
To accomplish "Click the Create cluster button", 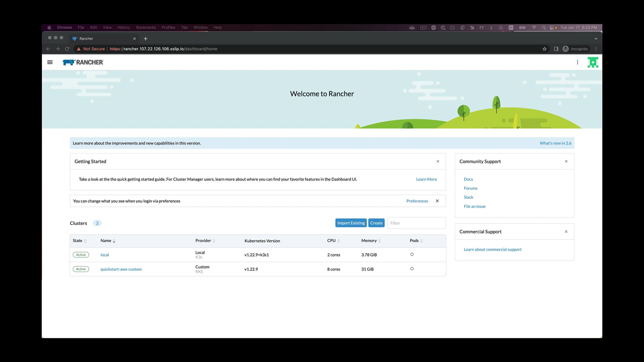I will pos(376,223).
